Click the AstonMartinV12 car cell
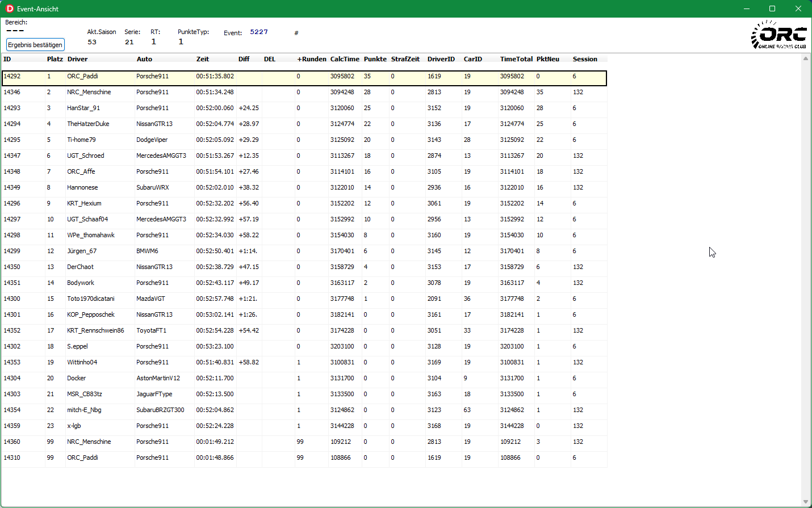Image resolution: width=812 pixels, height=508 pixels. [x=158, y=378]
